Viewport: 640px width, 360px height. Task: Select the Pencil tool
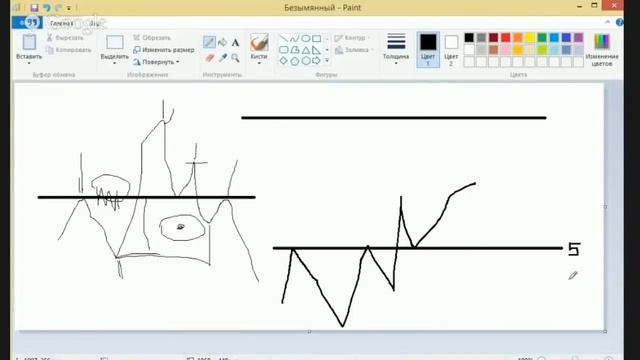209,42
